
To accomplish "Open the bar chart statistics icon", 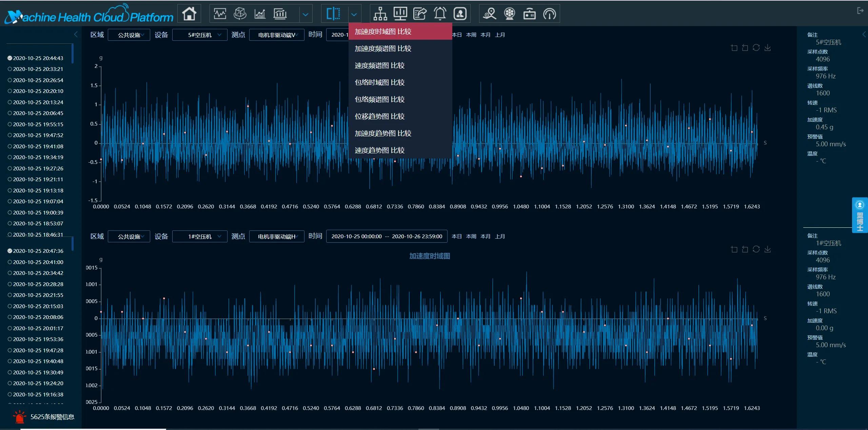I will click(x=280, y=14).
